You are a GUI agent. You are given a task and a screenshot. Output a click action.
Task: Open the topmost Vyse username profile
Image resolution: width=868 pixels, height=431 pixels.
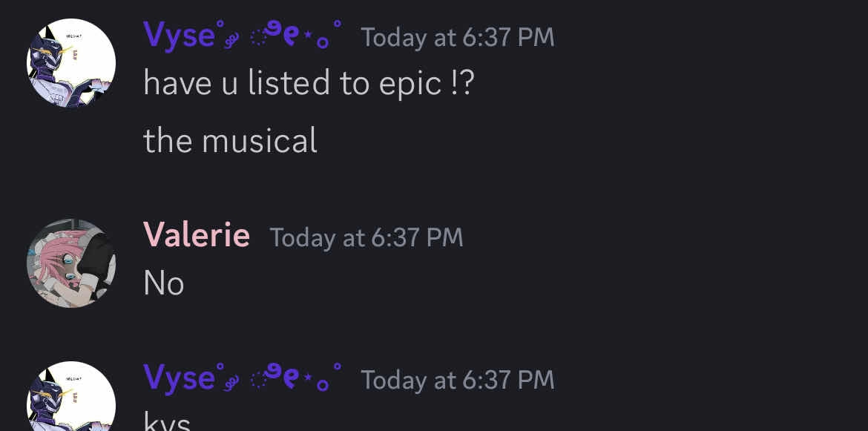point(179,36)
